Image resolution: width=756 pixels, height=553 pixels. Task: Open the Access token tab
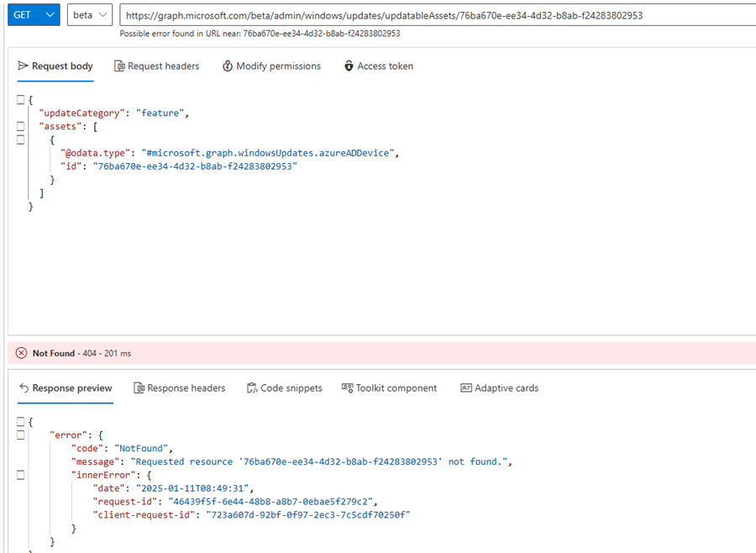[379, 66]
